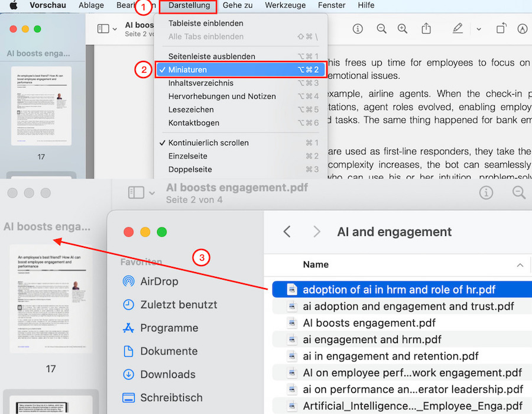Open Dokumente in Finder sidebar
The width and height of the screenshot is (532, 414).
pyautogui.click(x=160, y=351)
